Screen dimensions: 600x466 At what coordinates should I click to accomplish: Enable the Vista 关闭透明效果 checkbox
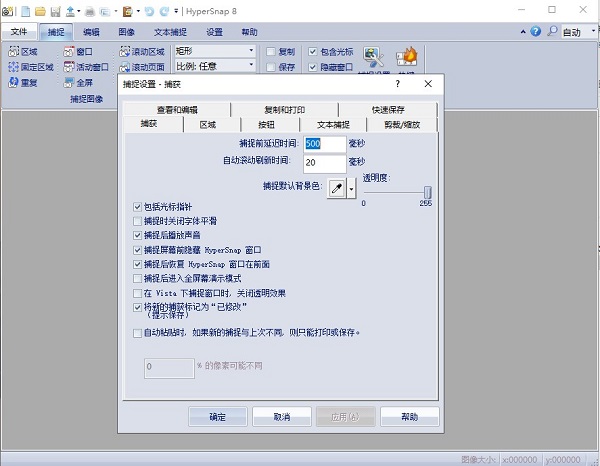pyautogui.click(x=137, y=293)
